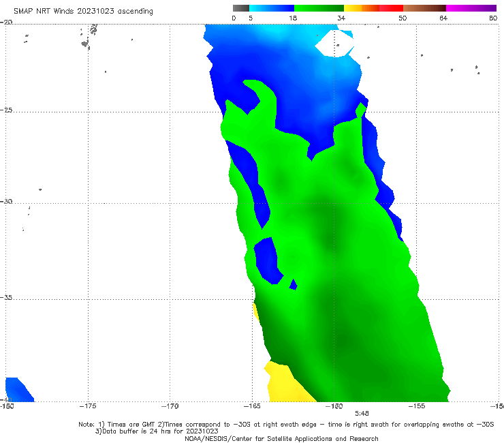
Task: Click the colorbar label "18"
Action: (293, 18)
